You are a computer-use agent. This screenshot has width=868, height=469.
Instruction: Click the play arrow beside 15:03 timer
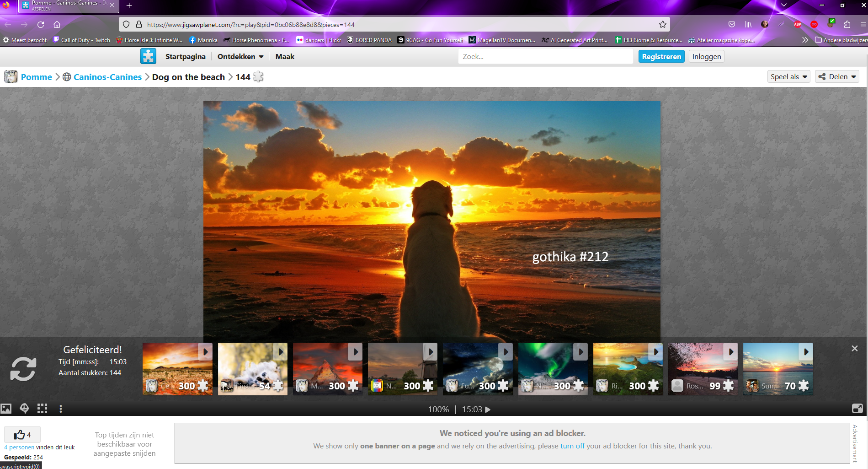[488, 410]
